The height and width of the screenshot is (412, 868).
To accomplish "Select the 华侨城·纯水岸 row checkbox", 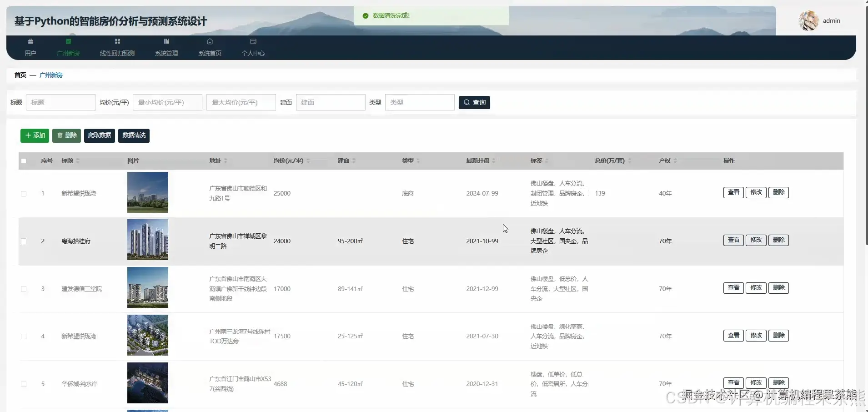I will tap(24, 384).
